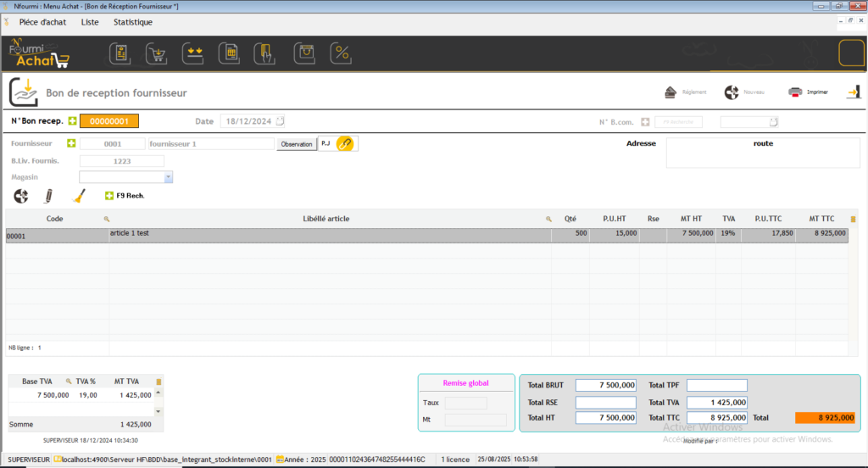The height and width of the screenshot is (468, 868).
Task: Click the orange Total amount box
Action: pyautogui.click(x=824, y=418)
